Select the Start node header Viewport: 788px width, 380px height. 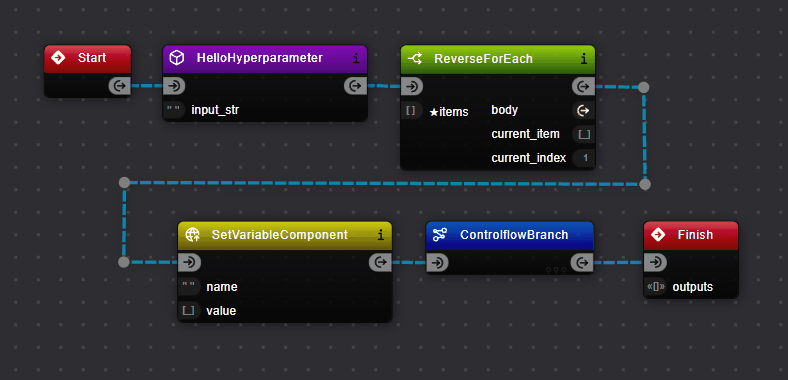[x=88, y=58]
